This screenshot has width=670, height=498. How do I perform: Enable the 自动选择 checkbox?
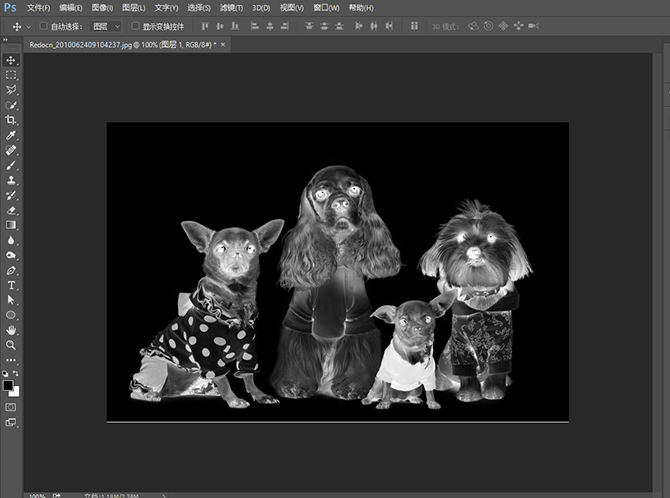pyautogui.click(x=43, y=26)
